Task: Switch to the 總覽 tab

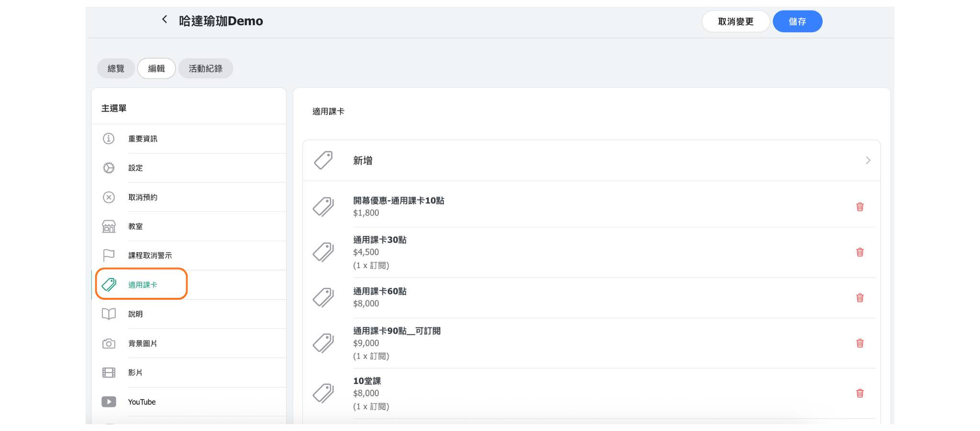Action: click(x=116, y=68)
